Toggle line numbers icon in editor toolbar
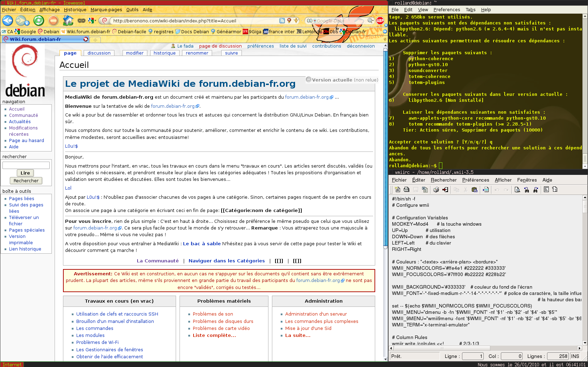This screenshot has width=588, height=367. 555,190
